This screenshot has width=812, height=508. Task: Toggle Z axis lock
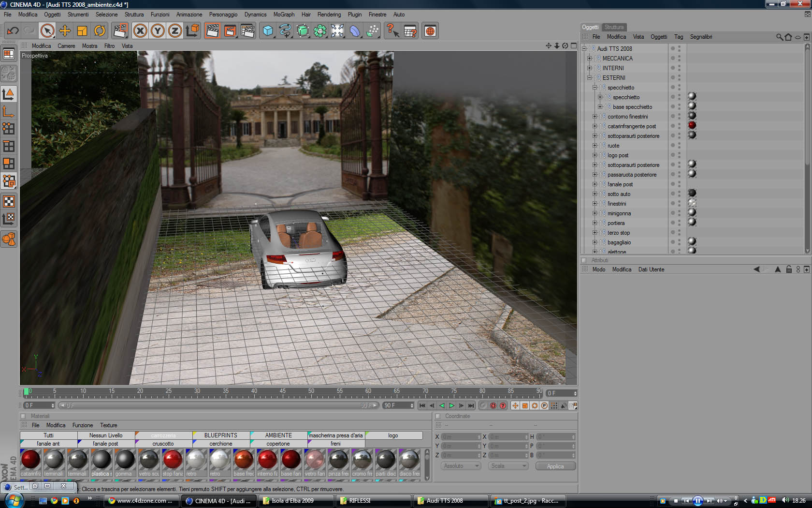(175, 31)
